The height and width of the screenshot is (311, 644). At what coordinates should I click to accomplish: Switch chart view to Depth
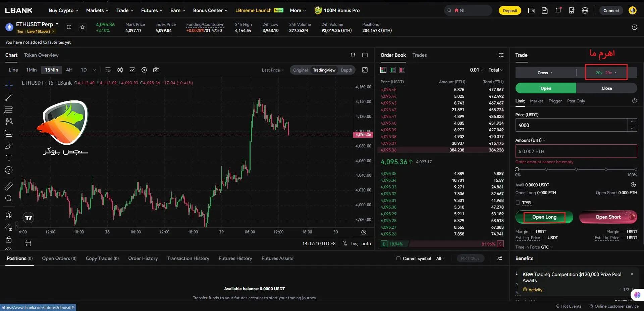coord(346,70)
